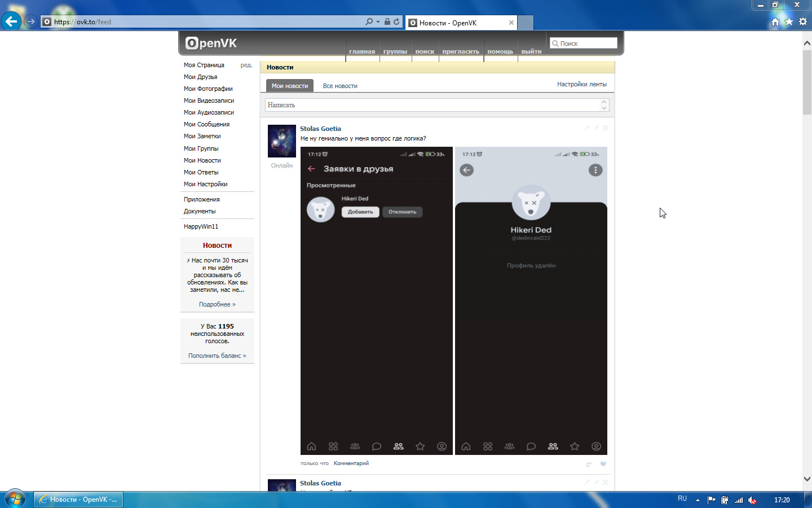Open Мои Ответы in the sidebar
Screen dimensions: 812x508
click(x=201, y=172)
